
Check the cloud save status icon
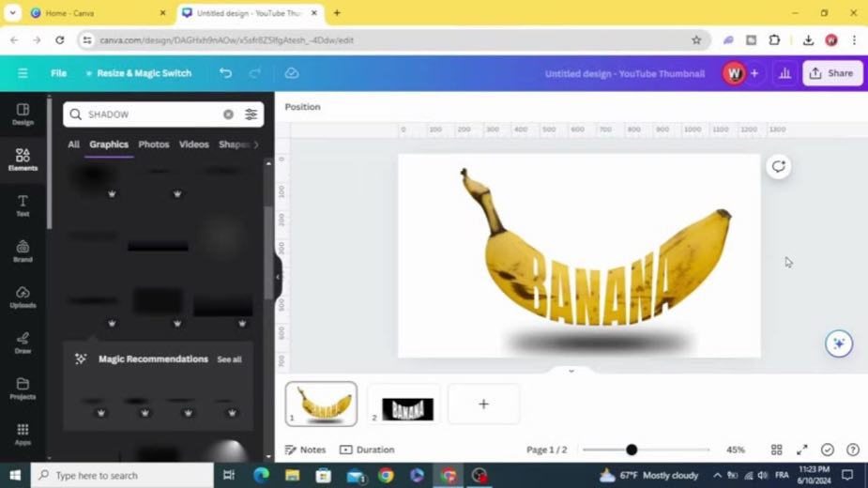point(292,73)
